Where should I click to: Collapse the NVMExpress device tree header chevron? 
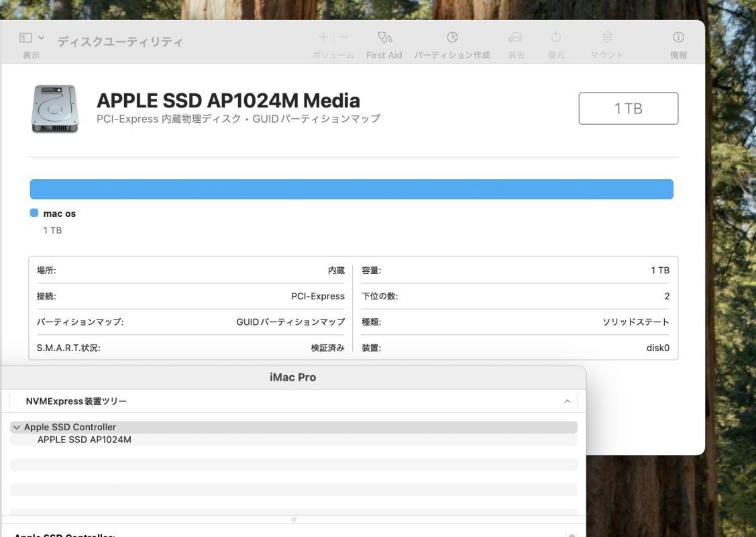(x=568, y=401)
